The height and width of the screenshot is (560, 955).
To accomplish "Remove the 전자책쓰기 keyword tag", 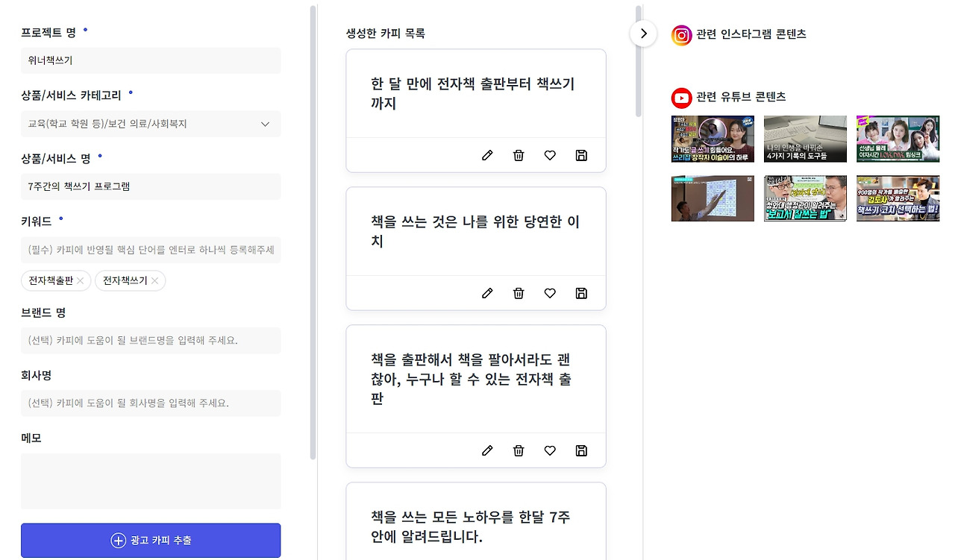I will coord(154,280).
